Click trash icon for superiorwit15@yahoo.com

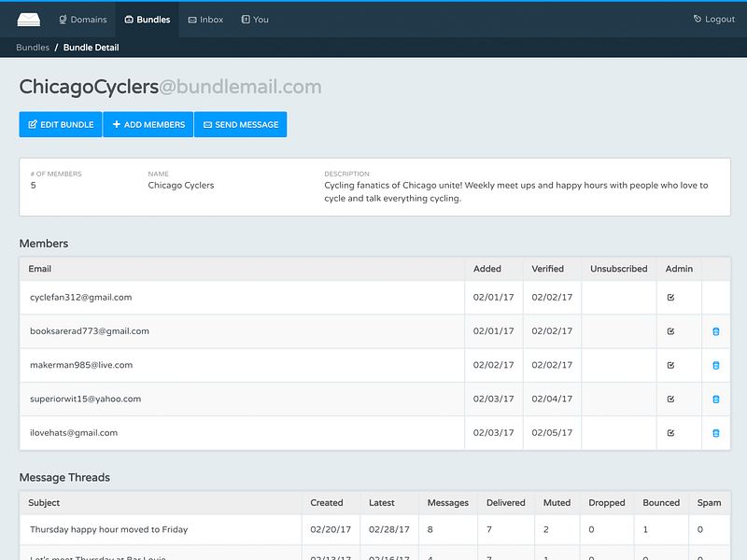716,399
